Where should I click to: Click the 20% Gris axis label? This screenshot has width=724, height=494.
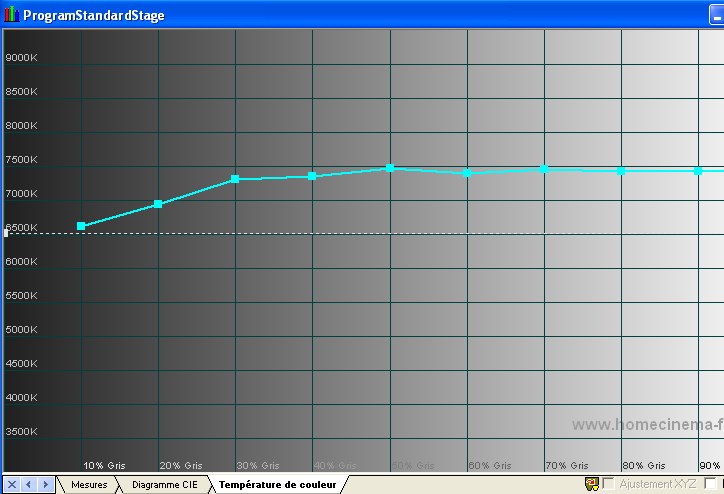pos(181,465)
